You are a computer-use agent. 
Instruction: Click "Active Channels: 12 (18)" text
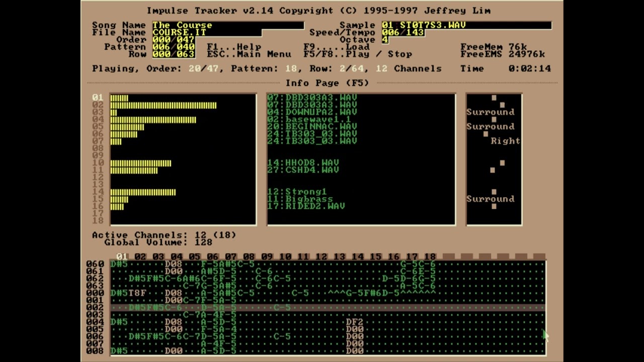pos(164,235)
